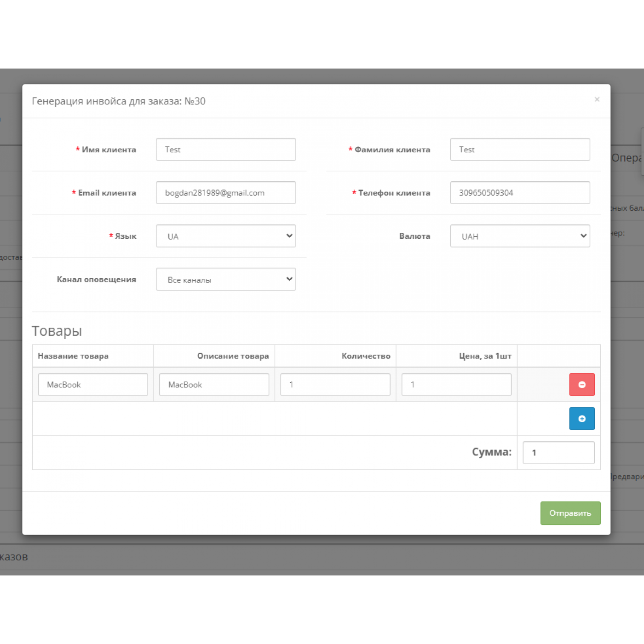Image resolution: width=644 pixels, height=644 pixels.
Task: Click the Канал оповещения label
Action: coord(96,279)
